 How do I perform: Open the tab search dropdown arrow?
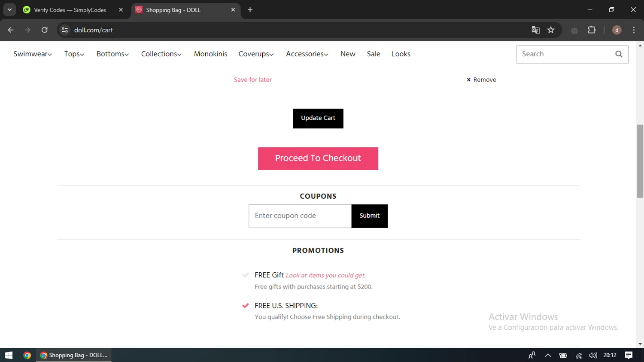coord(9,9)
